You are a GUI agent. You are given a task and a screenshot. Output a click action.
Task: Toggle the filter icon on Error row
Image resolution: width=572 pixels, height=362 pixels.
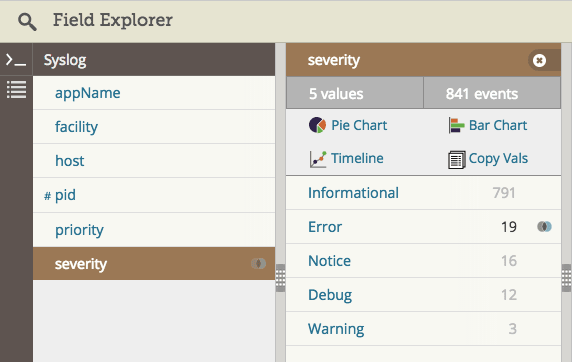[544, 227]
